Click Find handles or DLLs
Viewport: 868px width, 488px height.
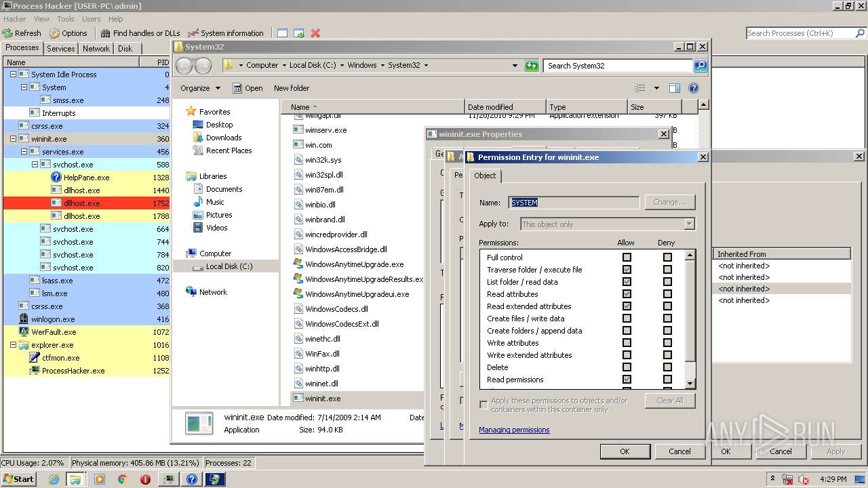pyautogui.click(x=140, y=33)
